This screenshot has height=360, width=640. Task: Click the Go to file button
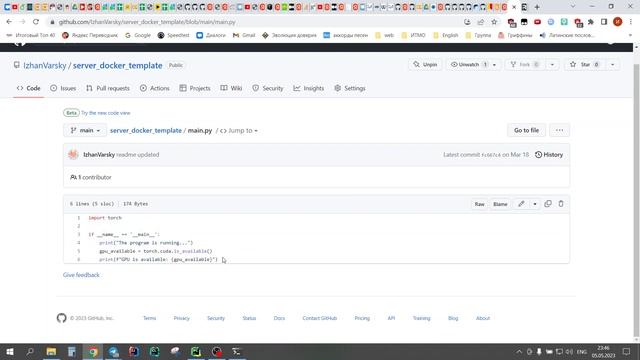click(526, 130)
